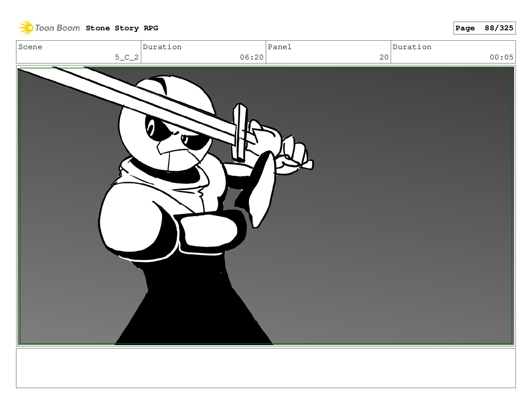Select the scene value '5_C_2'
532x412 pixels.
[127, 58]
